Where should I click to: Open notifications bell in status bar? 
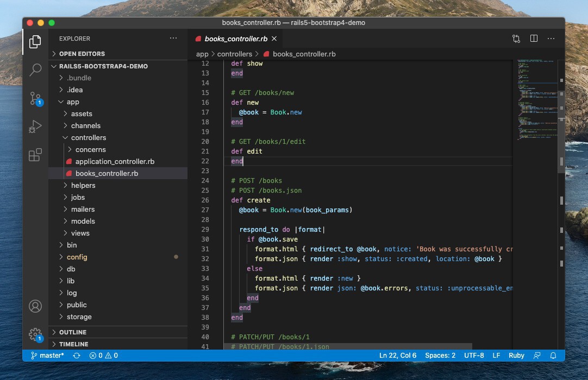click(553, 356)
